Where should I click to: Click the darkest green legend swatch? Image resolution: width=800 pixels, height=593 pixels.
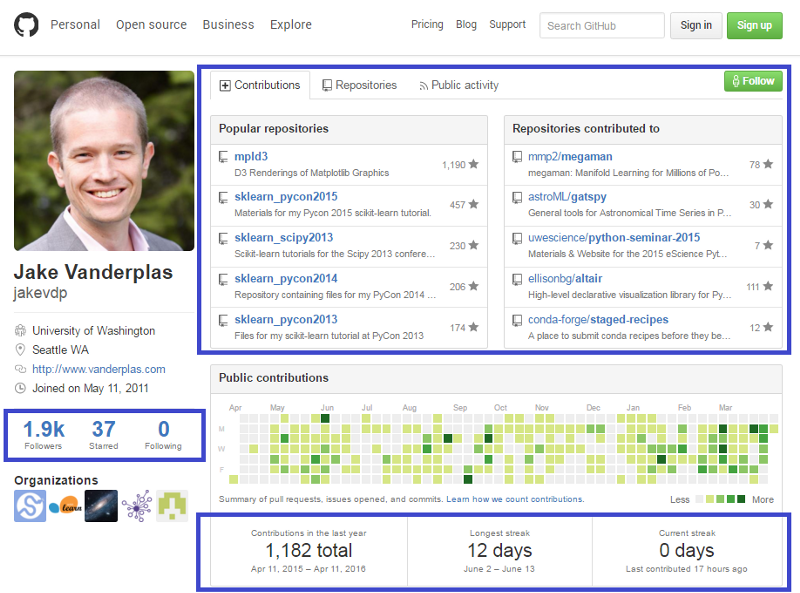point(741,499)
